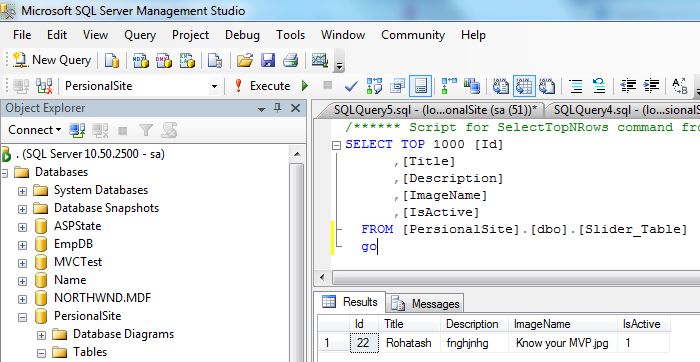The height and width of the screenshot is (362, 700).
Task: Close the Object Explorer panel
Action: pos(295,108)
